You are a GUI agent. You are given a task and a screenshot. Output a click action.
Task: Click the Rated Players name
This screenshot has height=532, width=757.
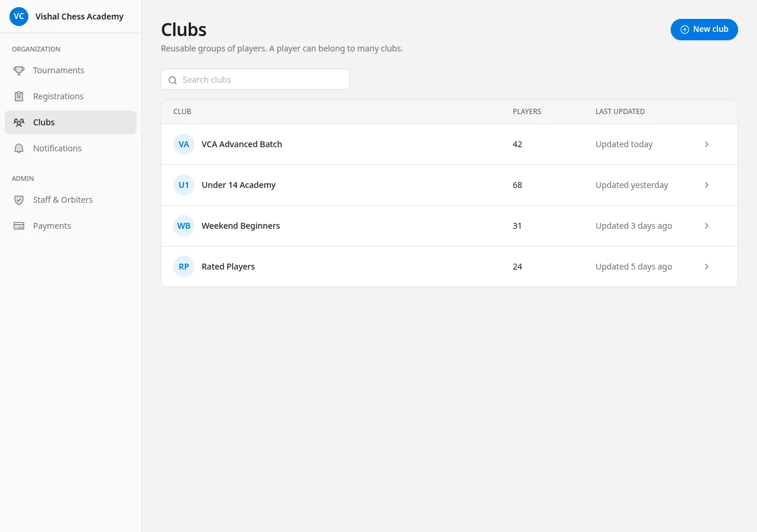[228, 267]
